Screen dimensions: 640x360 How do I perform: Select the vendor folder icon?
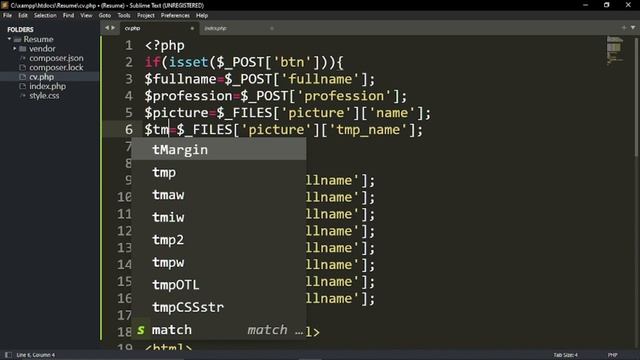[23, 49]
